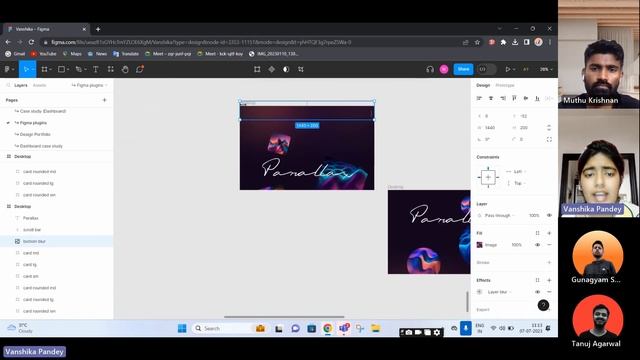
Task: Switch to the Prototype tab
Action: tap(505, 85)
